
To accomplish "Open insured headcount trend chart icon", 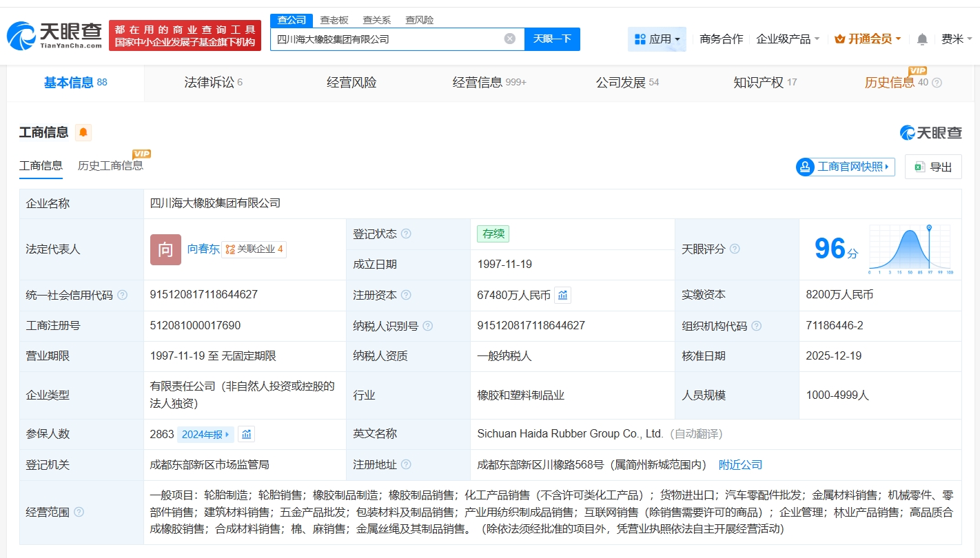I will click(246, 434).
